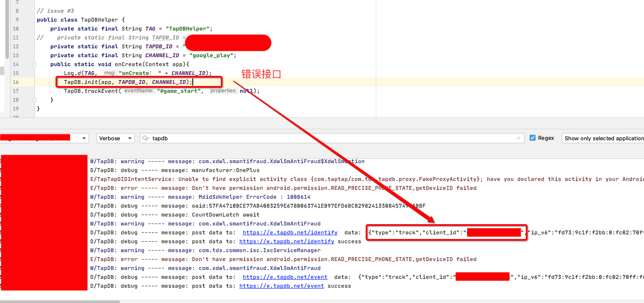Viewport: 644px width, 303px height.
Task: Open the device selector dropdown
Action: 83,137
